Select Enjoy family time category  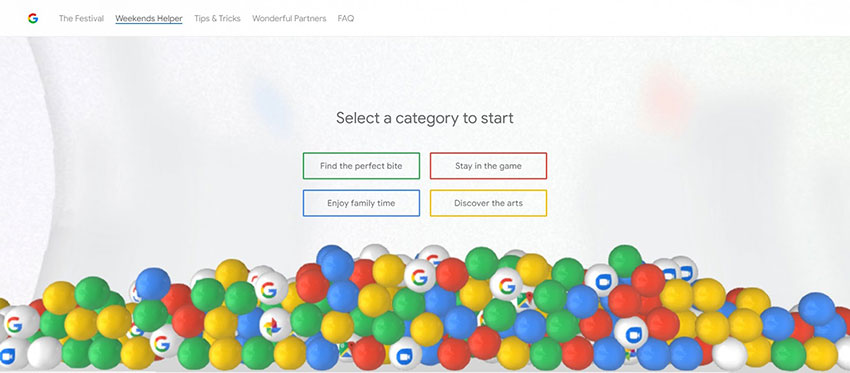[361, 203]
